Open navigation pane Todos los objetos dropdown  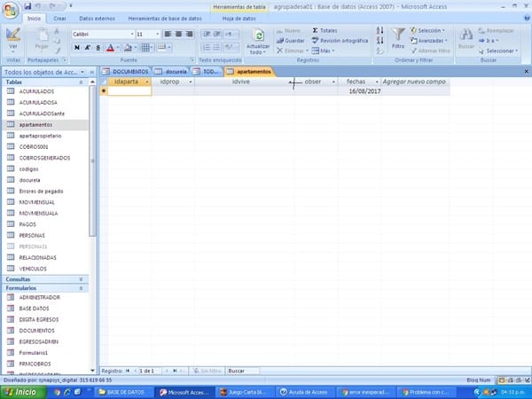pos(82,73)
